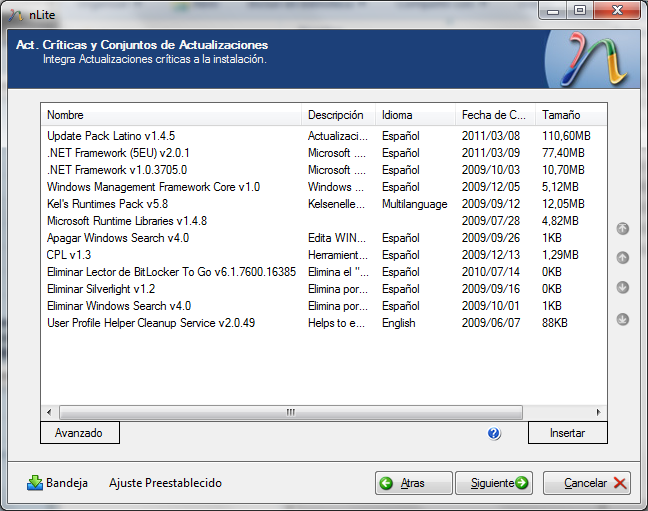
Task: Proceed with the Siguiente button
Action: pos(494,483)
